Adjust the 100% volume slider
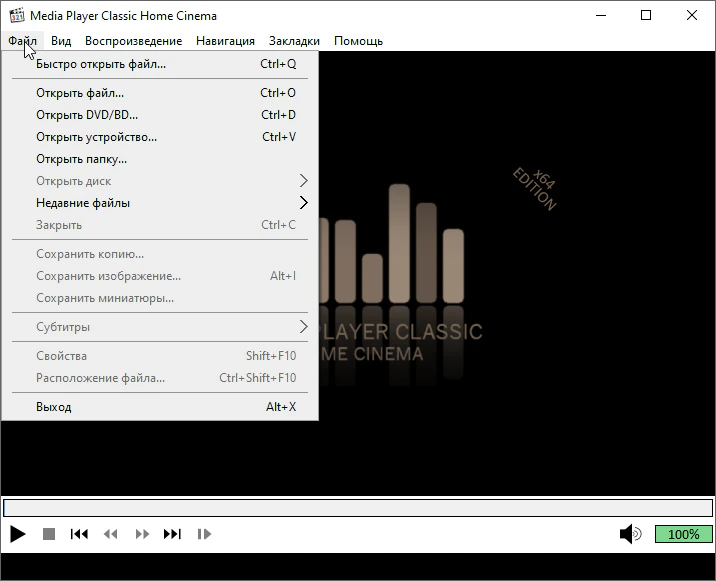 [683, 534]
